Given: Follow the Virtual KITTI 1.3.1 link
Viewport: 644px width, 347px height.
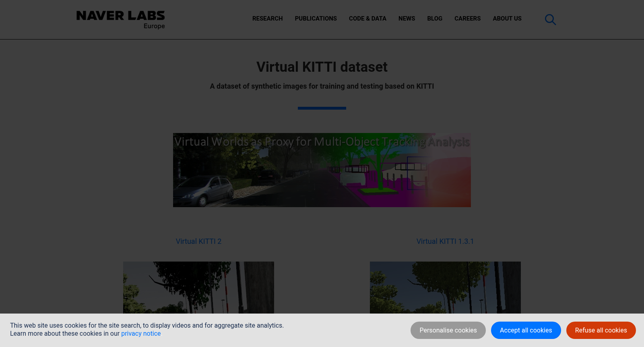Looking at the screenshot, I should pyautogui.click(x=445, y=241).
